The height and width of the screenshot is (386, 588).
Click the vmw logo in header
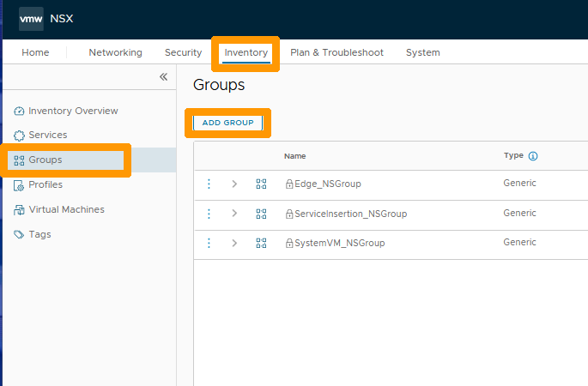(x=31, y=19)
